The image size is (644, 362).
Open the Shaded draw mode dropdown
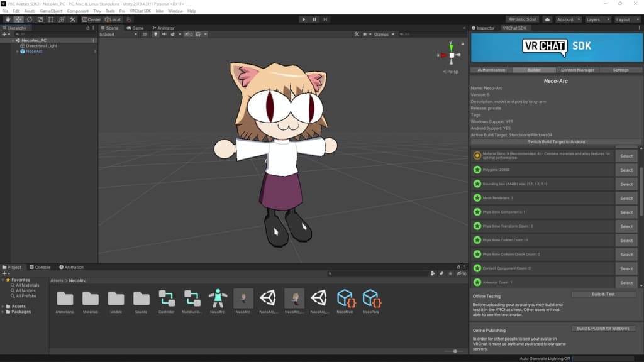pyautogui.click(x=118, y=35)
